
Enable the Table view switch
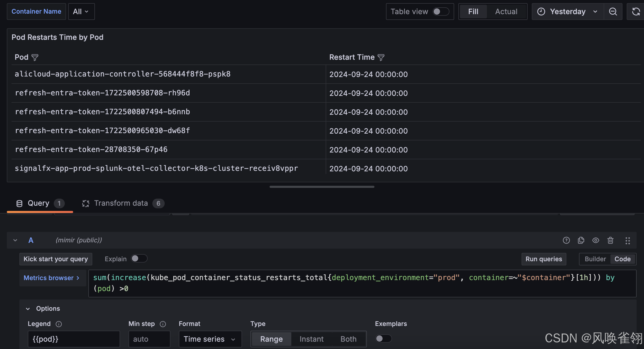[441, 12]
